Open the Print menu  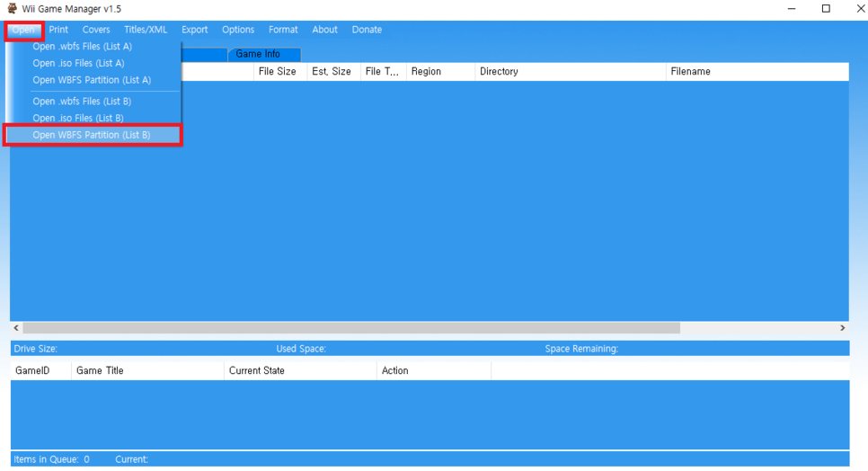58,30
